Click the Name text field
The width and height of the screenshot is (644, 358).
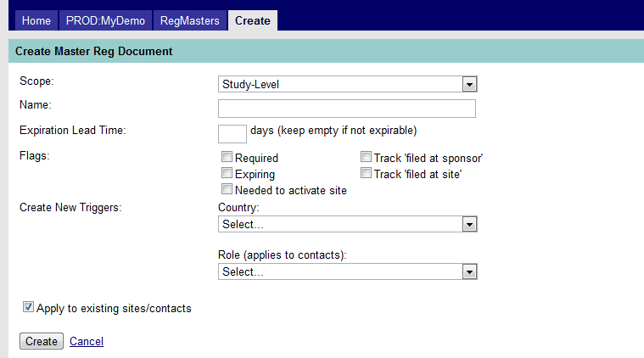click(346, 109)
